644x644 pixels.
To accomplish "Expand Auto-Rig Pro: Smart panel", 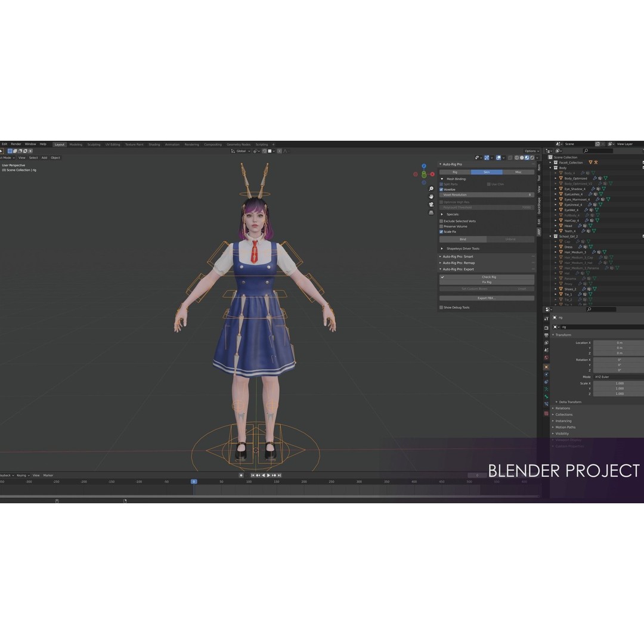I will coord(440,256).
